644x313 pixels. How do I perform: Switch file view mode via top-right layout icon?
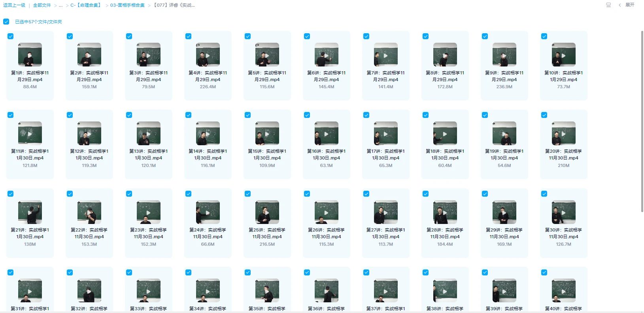pos(608,5)
